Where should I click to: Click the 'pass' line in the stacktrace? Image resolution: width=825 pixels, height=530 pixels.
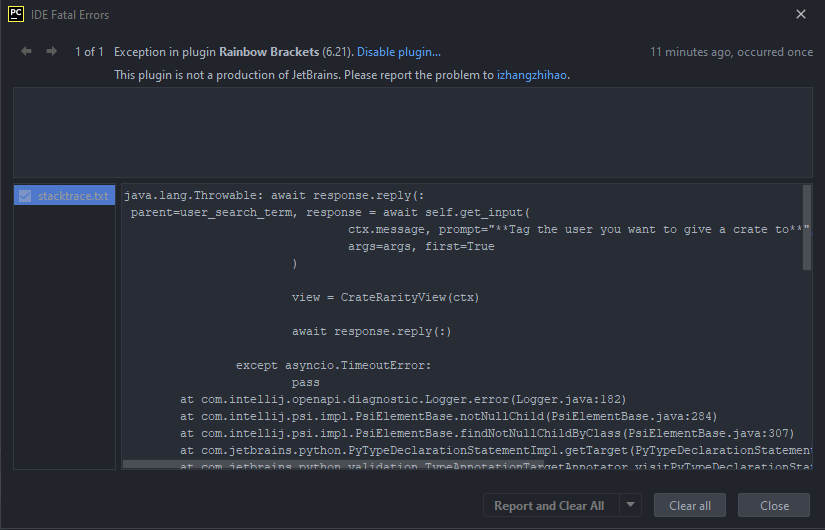point(306,383)
